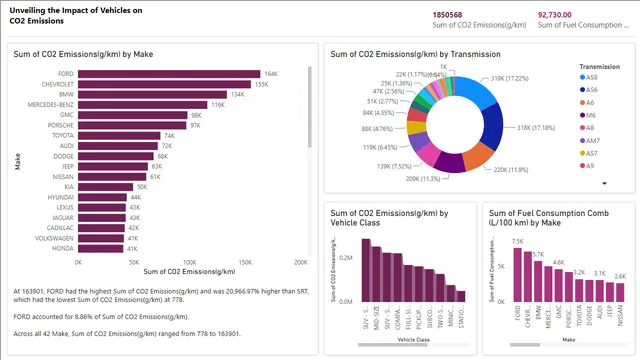This screenshot has width=640, height=360.
Task: Pick the M6 legend entry
Action: coord(588,115)
